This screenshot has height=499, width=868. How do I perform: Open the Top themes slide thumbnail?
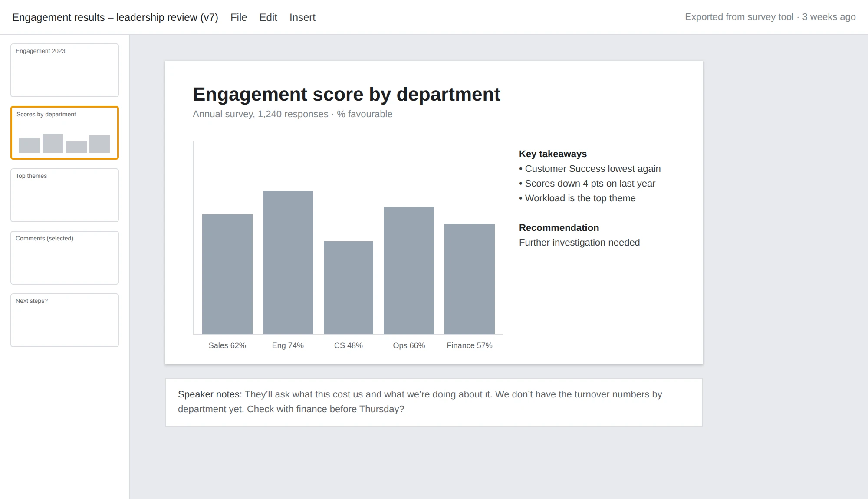point(65,195)
